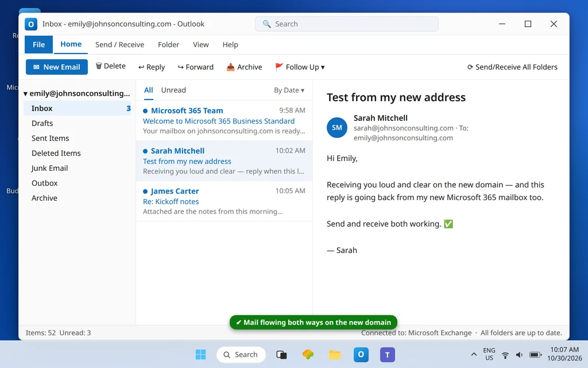The image size is (588, 368).
Task: Open the Junk Email folder
Action: click(x=78, y=168)
